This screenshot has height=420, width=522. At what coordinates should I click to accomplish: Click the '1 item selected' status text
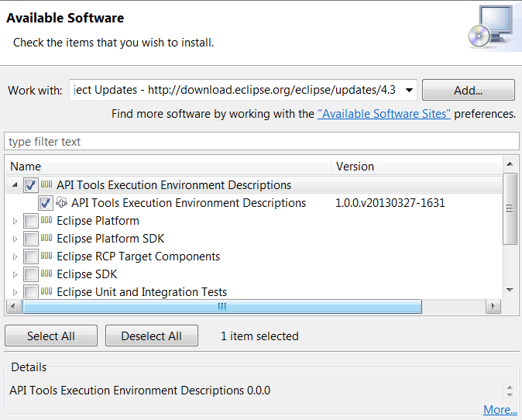[x=259, y=336]
